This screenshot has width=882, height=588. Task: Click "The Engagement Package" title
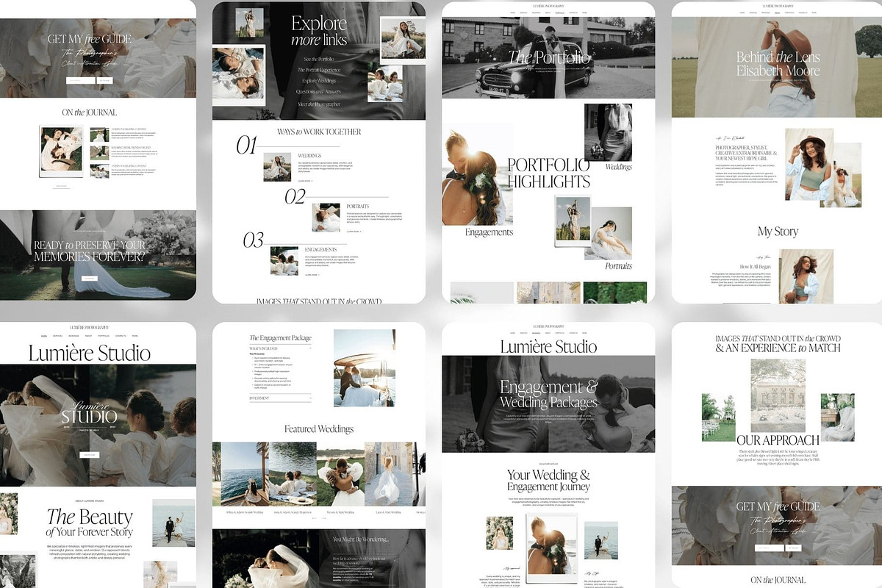(280, 338)
